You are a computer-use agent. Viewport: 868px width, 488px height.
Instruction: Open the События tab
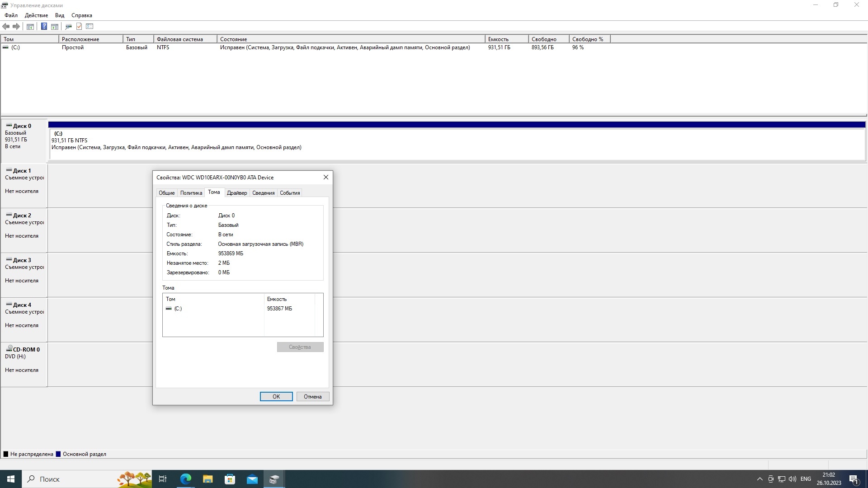pos(290,193)
